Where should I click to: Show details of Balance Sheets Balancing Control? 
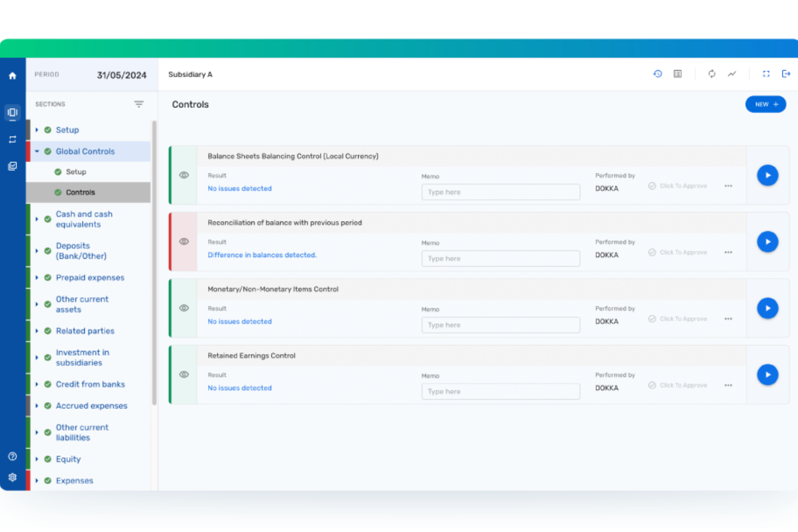184,175
